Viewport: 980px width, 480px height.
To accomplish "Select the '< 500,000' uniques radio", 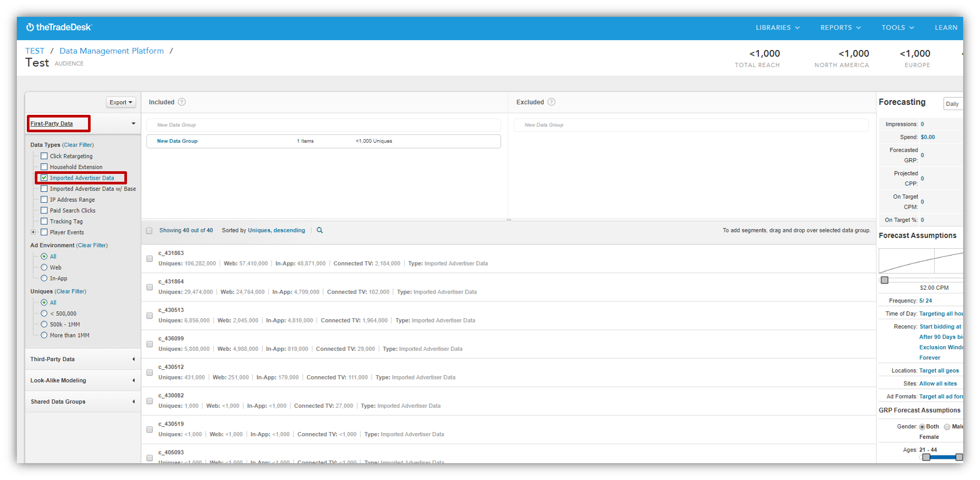I will click(44, 314).
